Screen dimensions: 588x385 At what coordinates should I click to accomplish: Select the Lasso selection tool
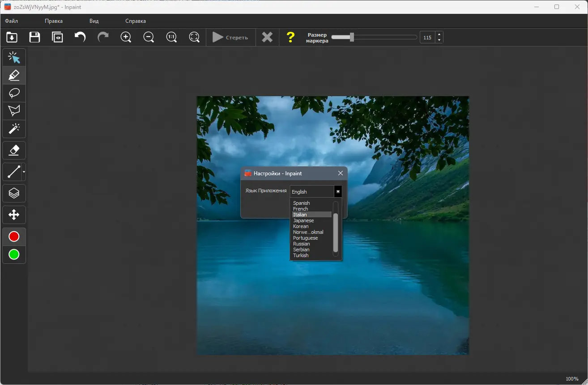pyautogui.click(x=14, y=93)
